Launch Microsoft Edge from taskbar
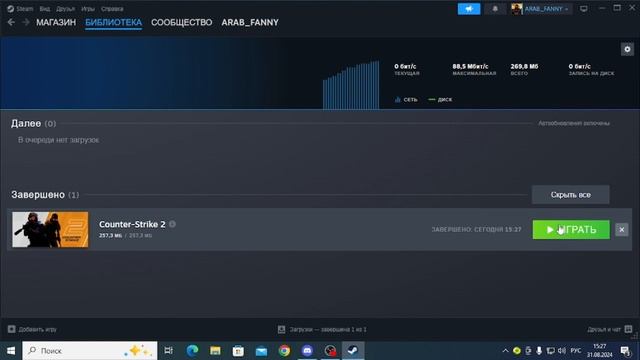The width and height of the screenshot is (640, 360). click(x=192, y=351)
